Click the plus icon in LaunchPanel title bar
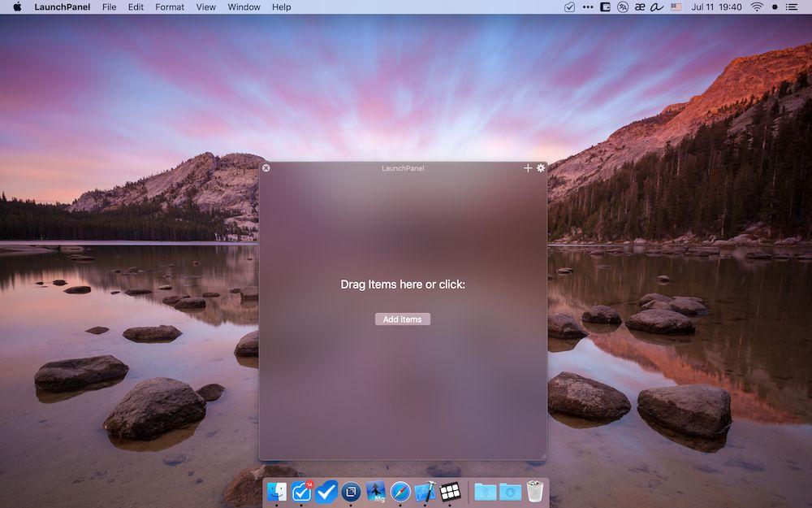Screen dimensions: 812x508 [x=528, y=168]
